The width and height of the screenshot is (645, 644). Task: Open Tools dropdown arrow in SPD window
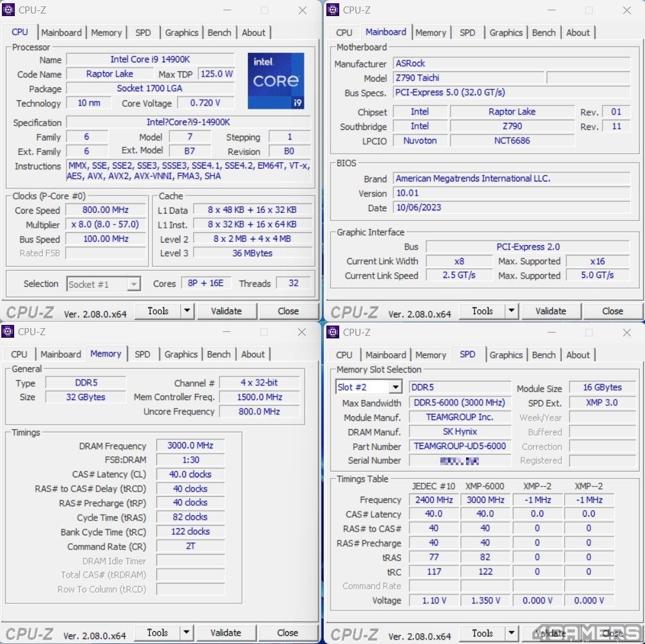(x=512, y=633)
